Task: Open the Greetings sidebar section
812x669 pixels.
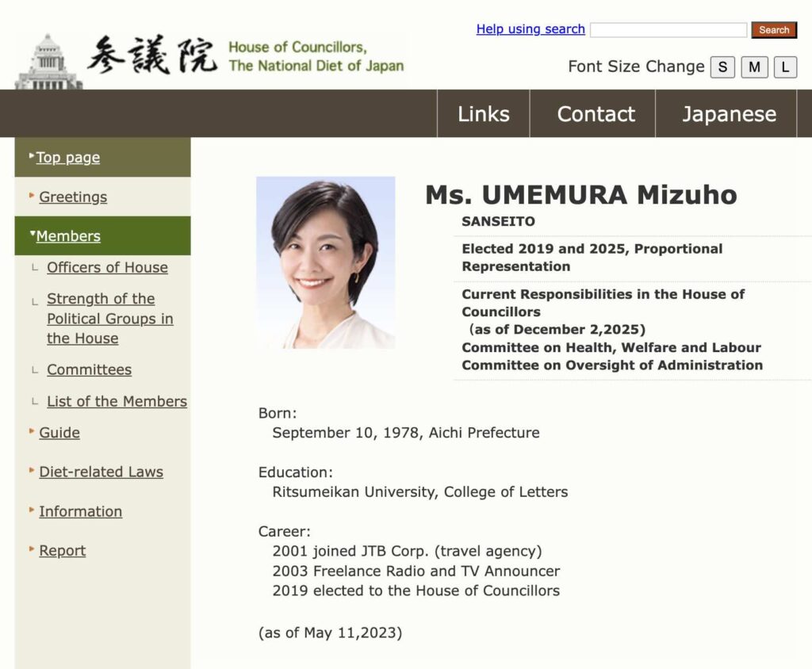Action: tap(73, 197)
